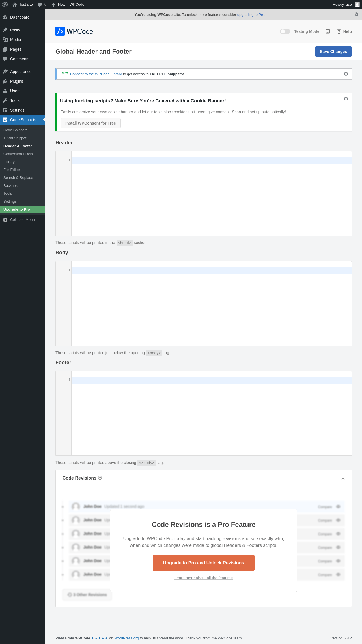Screen dimensions: 362x644
Task: Click Upgrade to Pro and Unlock Revisions
Action: click(204, 563)
